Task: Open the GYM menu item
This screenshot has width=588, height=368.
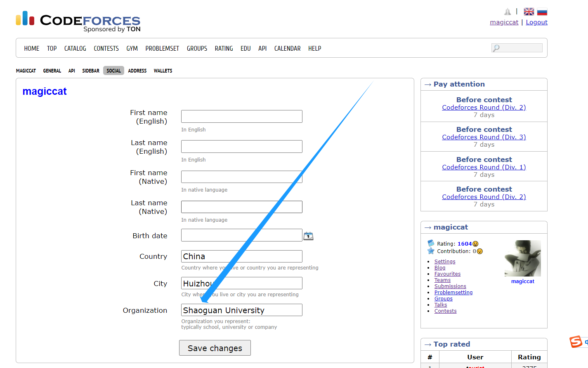Action: click(132, 49)
